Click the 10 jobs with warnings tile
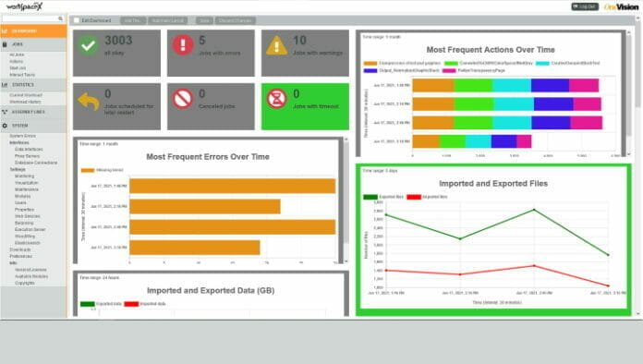The image size is (643, 364). coord(305,53)
